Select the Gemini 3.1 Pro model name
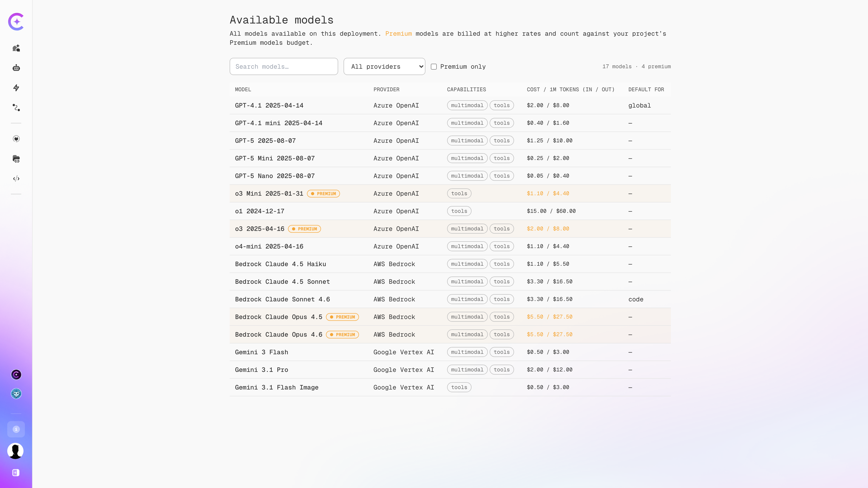This screenshot has width=868, height=488. [262, 370]
